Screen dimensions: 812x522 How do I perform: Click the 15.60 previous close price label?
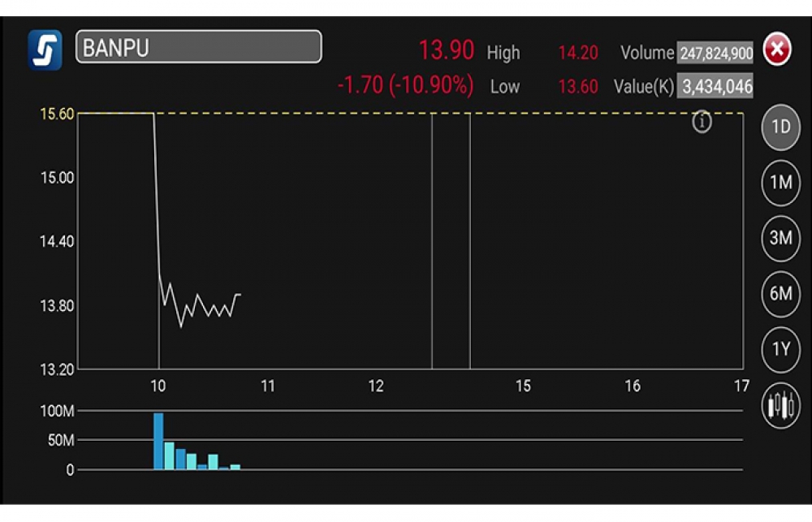[x=57, y=114]
